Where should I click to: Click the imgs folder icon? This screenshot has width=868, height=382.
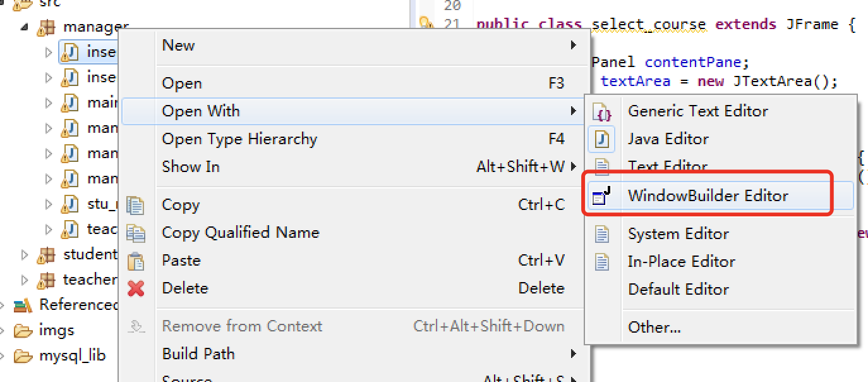[x=23, y=331]
